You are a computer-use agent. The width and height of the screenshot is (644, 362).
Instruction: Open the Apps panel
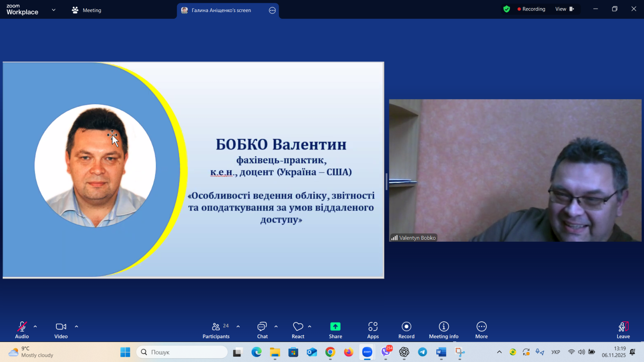point(373,330)
